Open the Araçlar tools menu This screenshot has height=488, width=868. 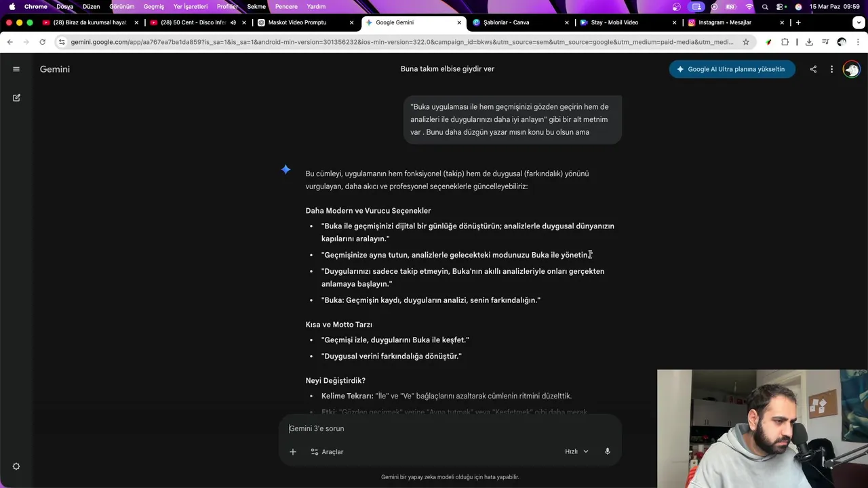[327, 451]
